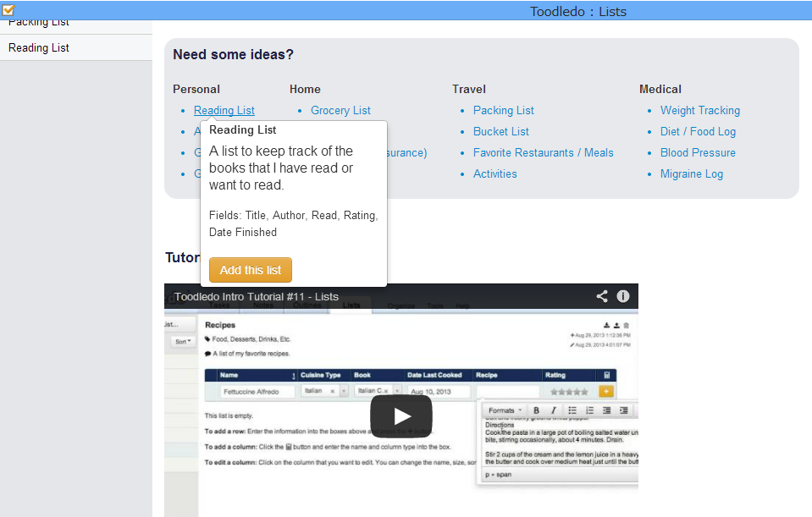Click the Personal category heading
The width and height of the screenshot is (812, 517).
196,89
